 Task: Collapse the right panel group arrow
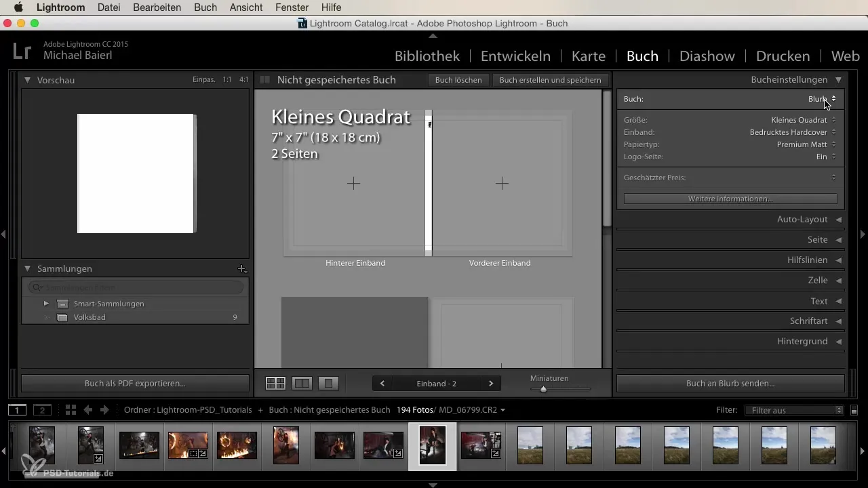coord(863,234)
